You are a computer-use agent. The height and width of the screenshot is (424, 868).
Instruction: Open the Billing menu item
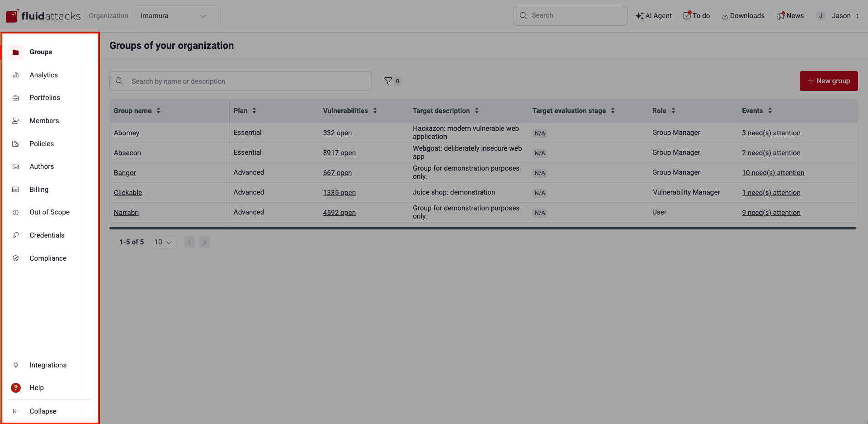pyautogui.click(x=39, y=189)
